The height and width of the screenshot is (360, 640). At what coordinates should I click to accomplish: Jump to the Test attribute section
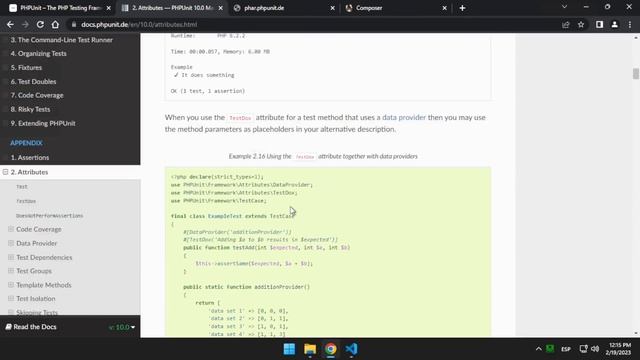(x=22, y=187)
